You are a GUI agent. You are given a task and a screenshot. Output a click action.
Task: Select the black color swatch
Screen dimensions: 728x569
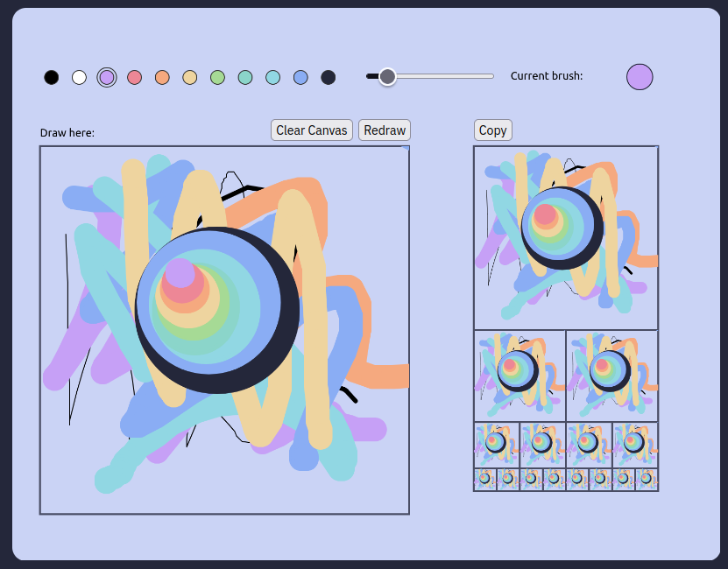click(52, 77)
